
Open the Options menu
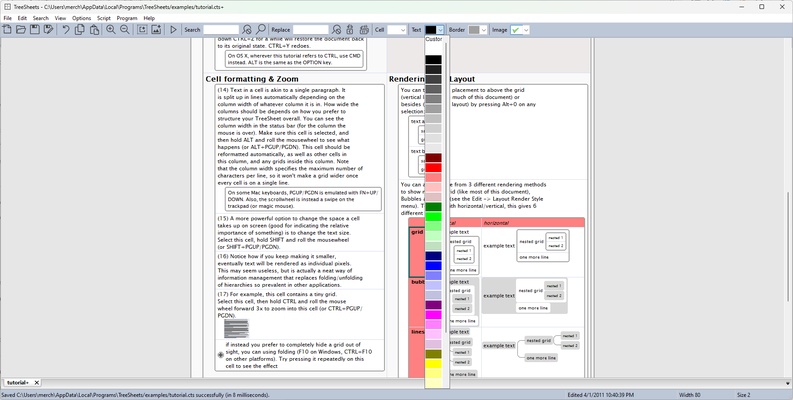pos(81,18)
